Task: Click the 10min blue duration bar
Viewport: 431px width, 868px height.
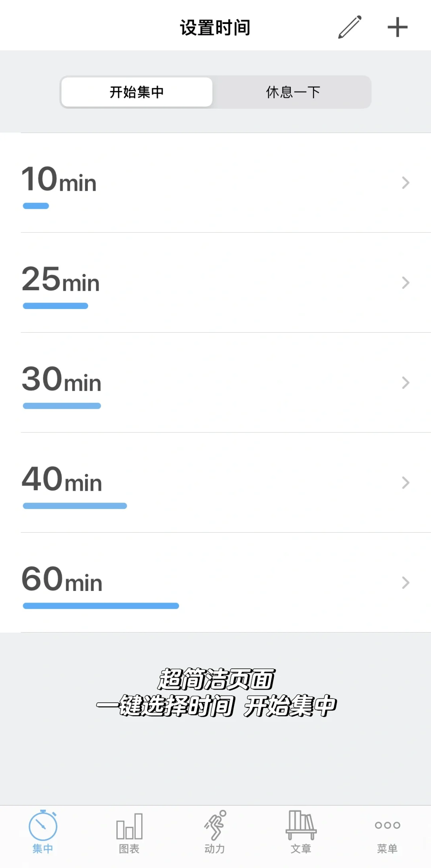Action: click(36, 206)
